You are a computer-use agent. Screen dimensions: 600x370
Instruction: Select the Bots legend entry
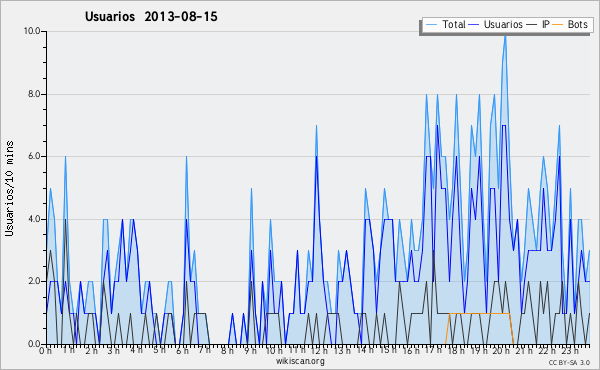(x=570, y=24)
